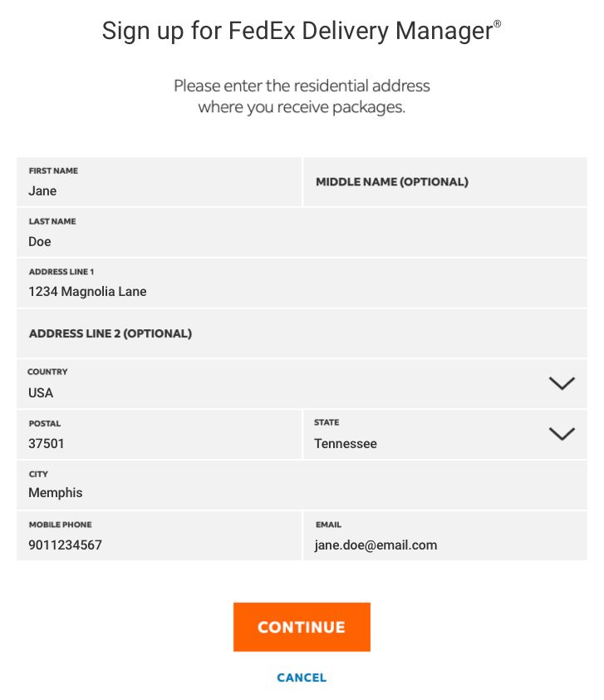Click the FedEx Delivery Manager heading
604x700 pixels.
click(302, 30)
